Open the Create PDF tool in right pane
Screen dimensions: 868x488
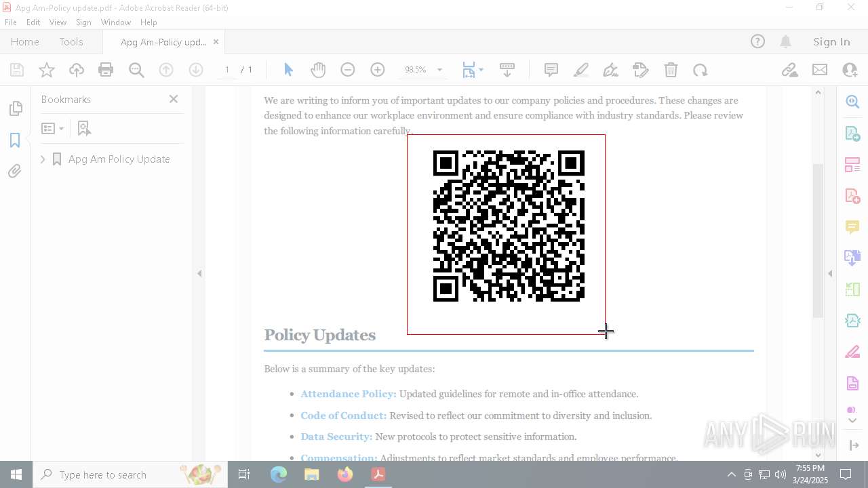pyautogui.click(x=852, y=196)
